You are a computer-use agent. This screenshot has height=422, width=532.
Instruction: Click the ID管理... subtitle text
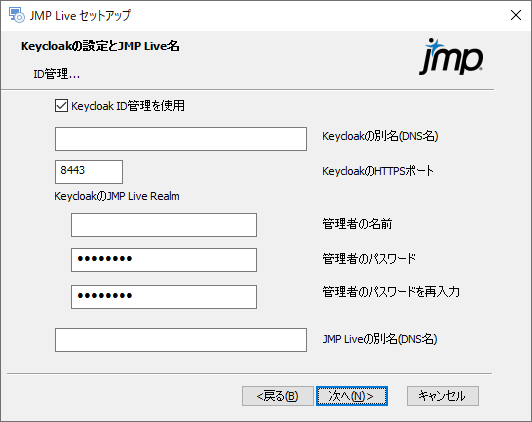[57, 74]
